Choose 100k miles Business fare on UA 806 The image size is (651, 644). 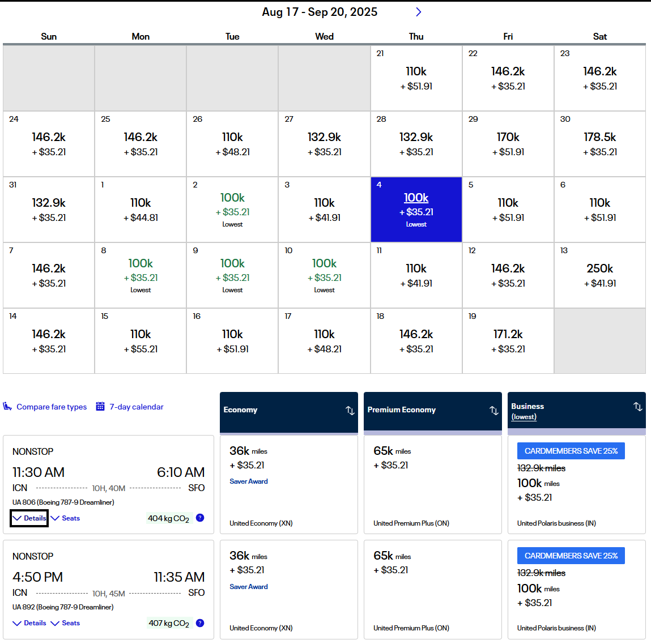pos(577,484)
